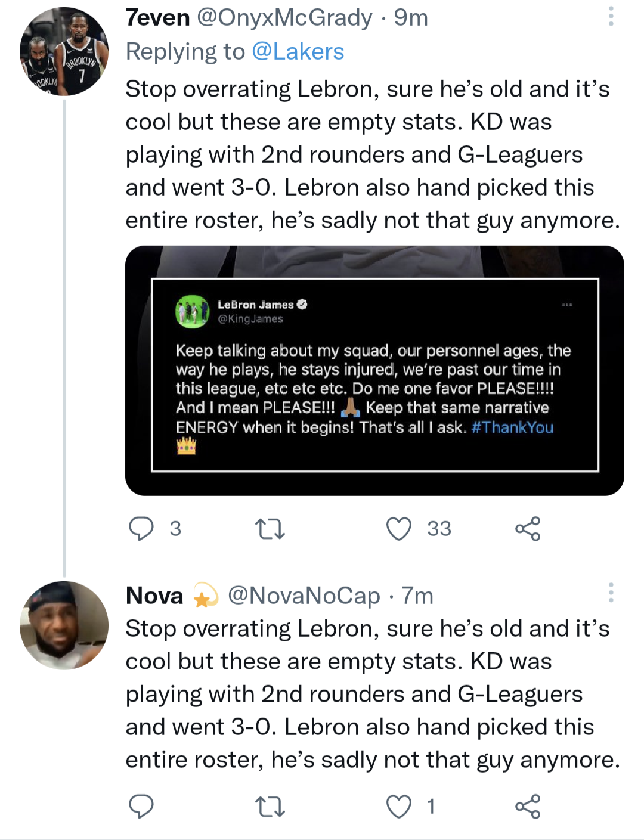
Task: Open 7even's profile picture
Action: tap(64, 51)
